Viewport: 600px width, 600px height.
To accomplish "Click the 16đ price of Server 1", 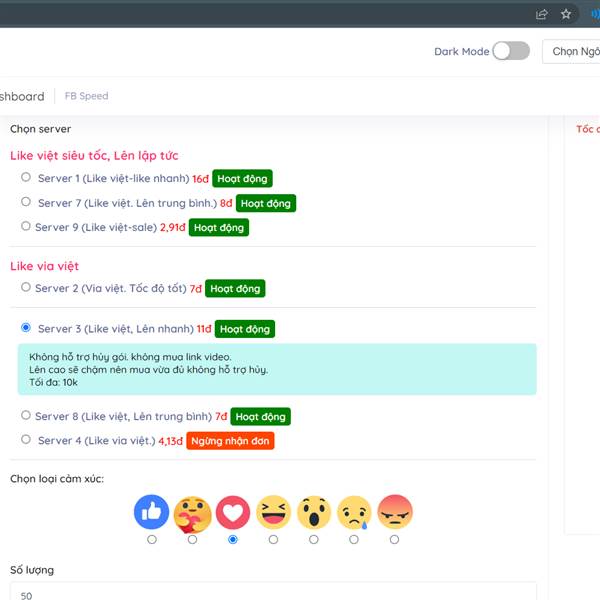I will click(201, 179).
